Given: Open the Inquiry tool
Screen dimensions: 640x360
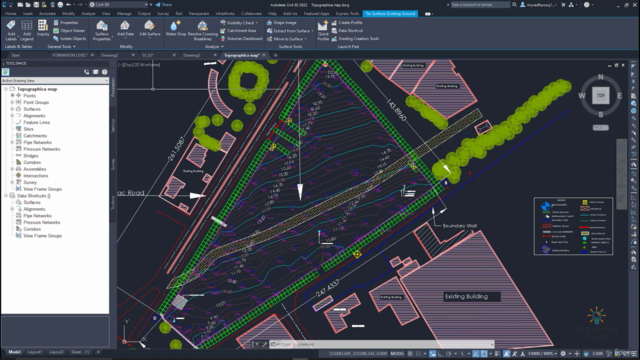Looking at the screenshot, I should (x=43, y=29).
